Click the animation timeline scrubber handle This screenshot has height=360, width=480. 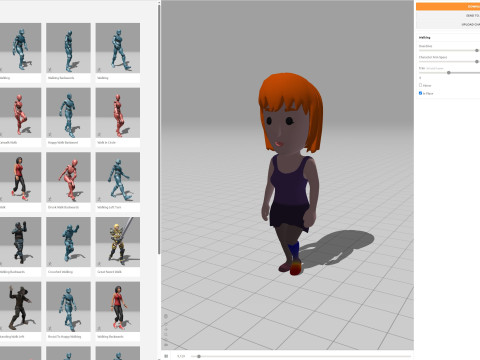199,356
